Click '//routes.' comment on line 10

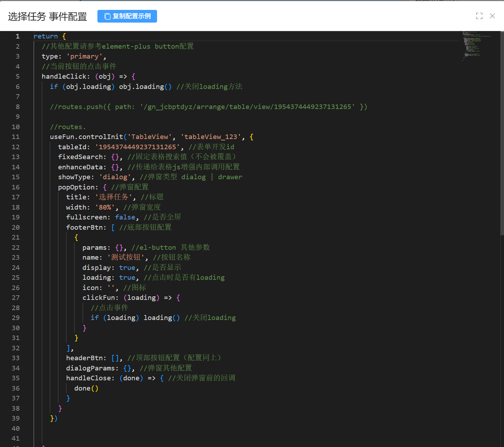pyautogui.click(x=68, y=127)
